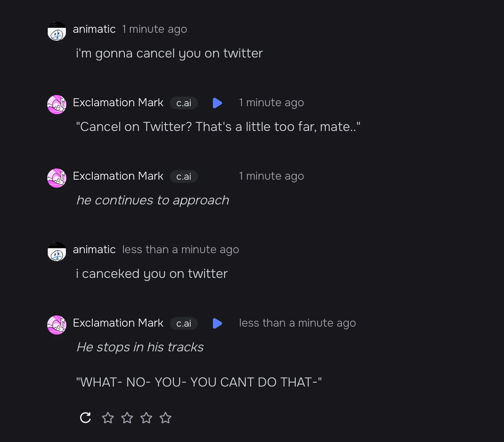Viewport: 504px width, 442px height.
Task: Play audio for the "He stops in his tracks" message
Action: click(217, 323)
